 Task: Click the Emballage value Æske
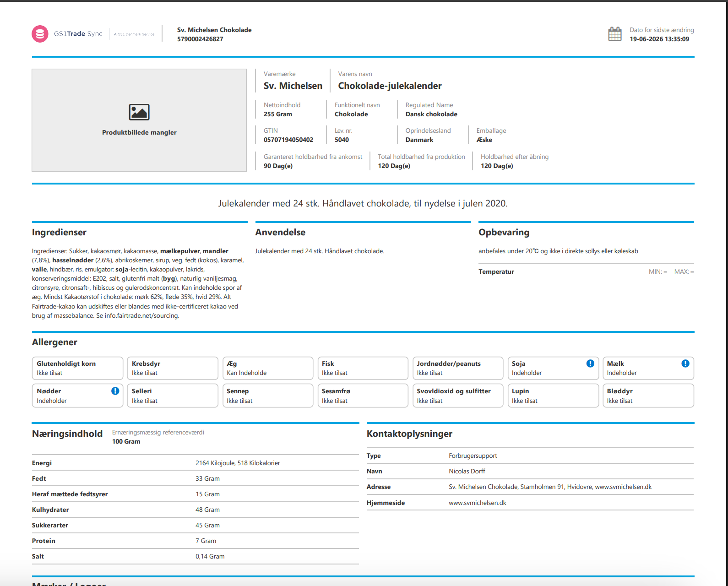pos(484,140)
